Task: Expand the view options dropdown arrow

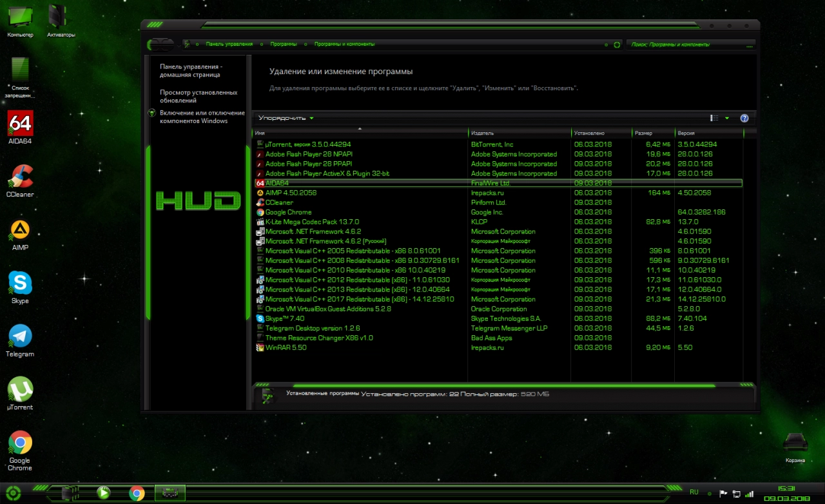Action: [727, 118]
